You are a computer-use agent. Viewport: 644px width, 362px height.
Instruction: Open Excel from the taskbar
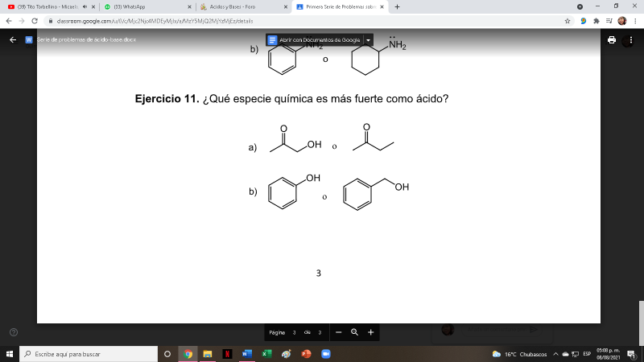pyautogui.click(x=266, y=354)
